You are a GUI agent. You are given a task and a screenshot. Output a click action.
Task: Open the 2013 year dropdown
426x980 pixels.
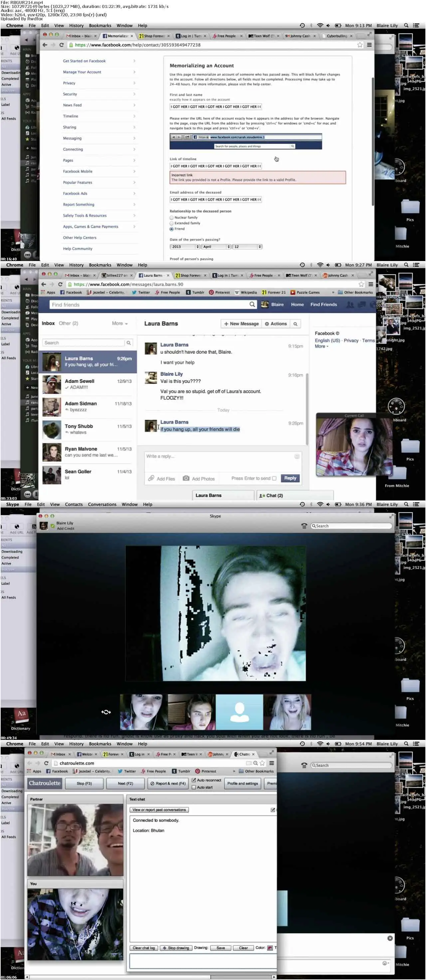click(x=185, y=246)
